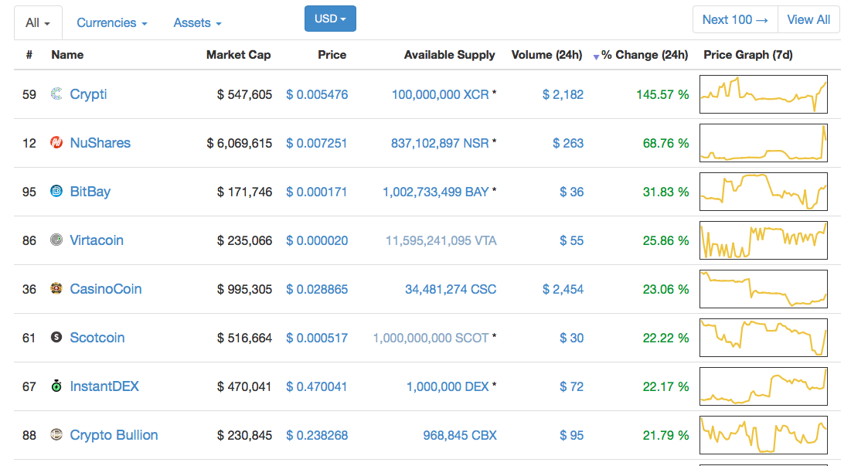Open Crypti 7d price graph thumbnail
Viewport: 868px width, 466px height.
pyautogui.click(x=764, y=94)
